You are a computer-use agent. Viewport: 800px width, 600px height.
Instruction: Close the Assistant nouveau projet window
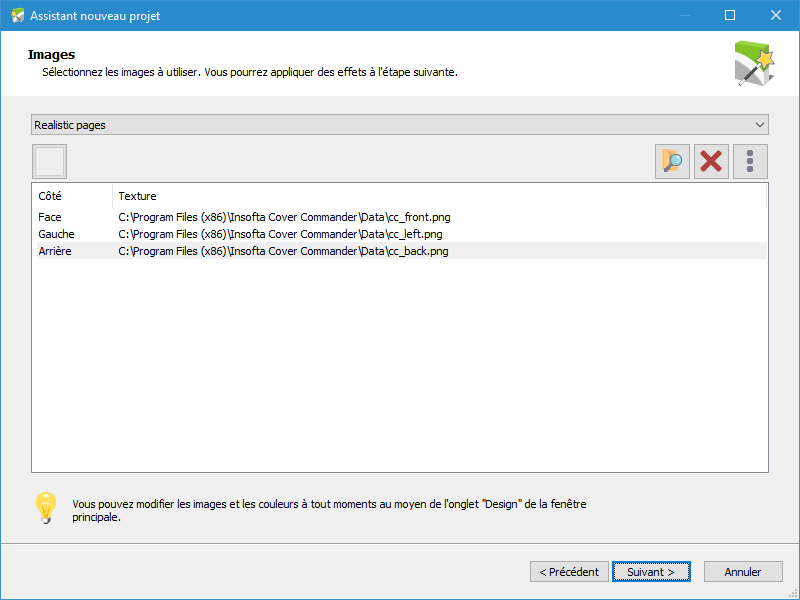[776, 15]
